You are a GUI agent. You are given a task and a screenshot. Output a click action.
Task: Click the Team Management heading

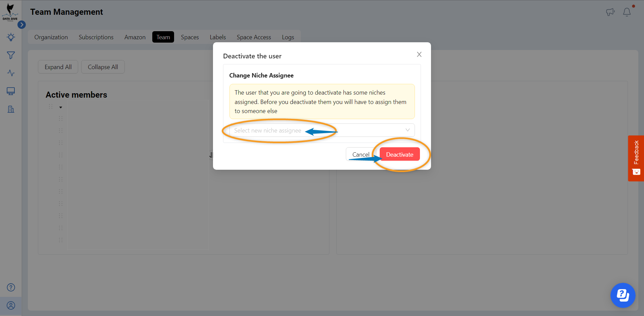pos(66,12)
